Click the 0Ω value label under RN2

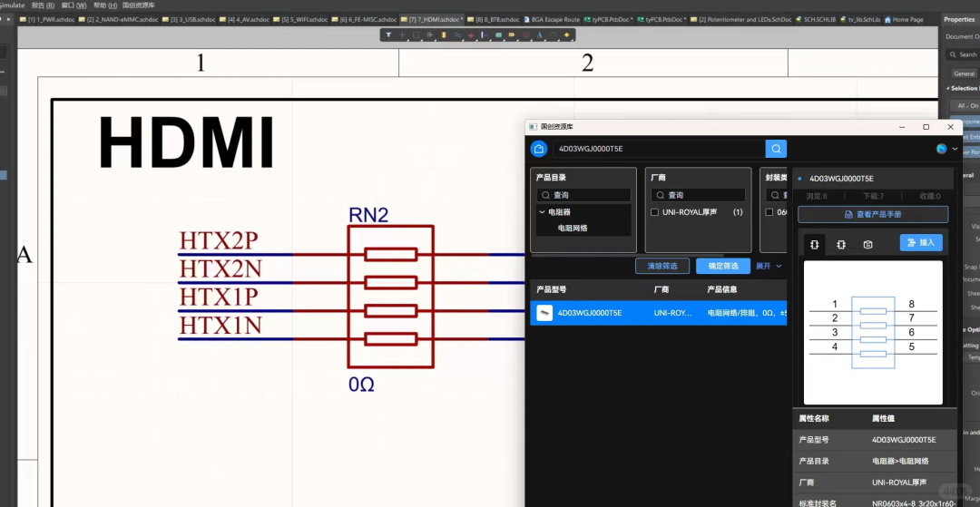click(x=361, y=385)
